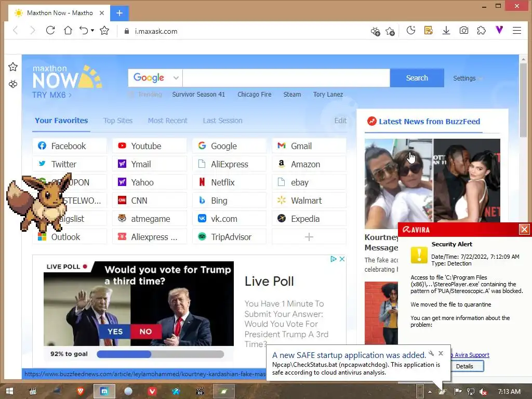Screen dimensions: 532x399
Task: Click trending topic Tory Lanez
Action: [328, 95]
